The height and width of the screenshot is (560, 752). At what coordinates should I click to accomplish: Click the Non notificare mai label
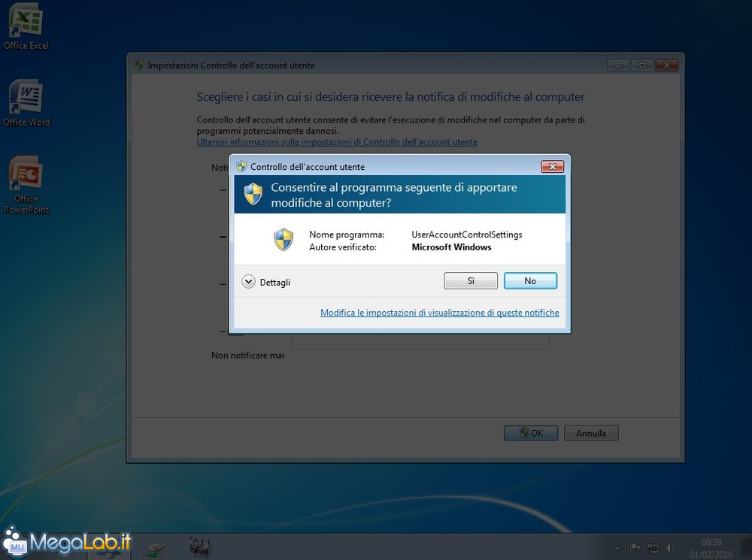pos(247,356)
